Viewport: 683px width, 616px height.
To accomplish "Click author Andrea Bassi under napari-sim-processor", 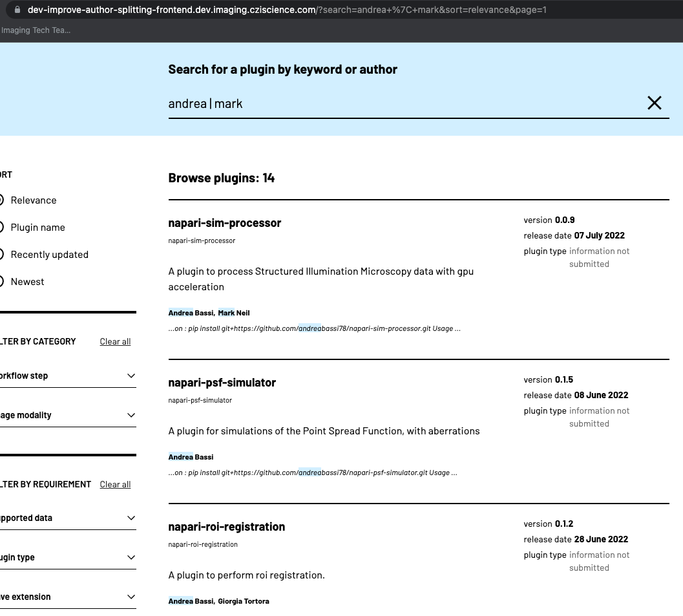I will [x=187, y=312].
